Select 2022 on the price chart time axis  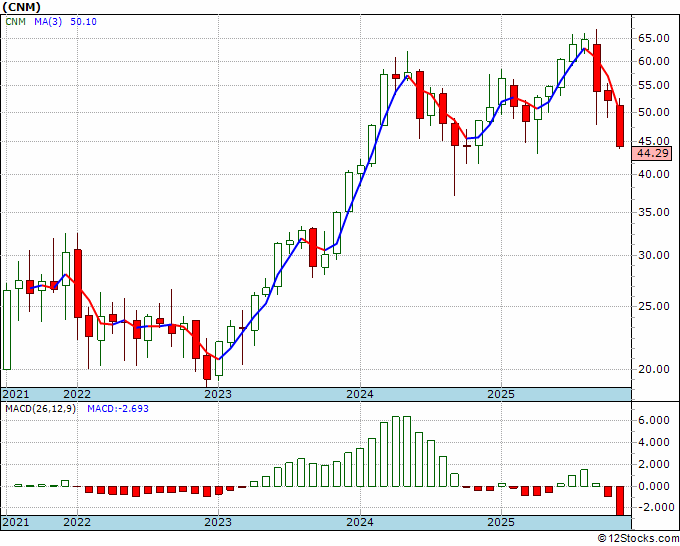click(x=77, y=395)
